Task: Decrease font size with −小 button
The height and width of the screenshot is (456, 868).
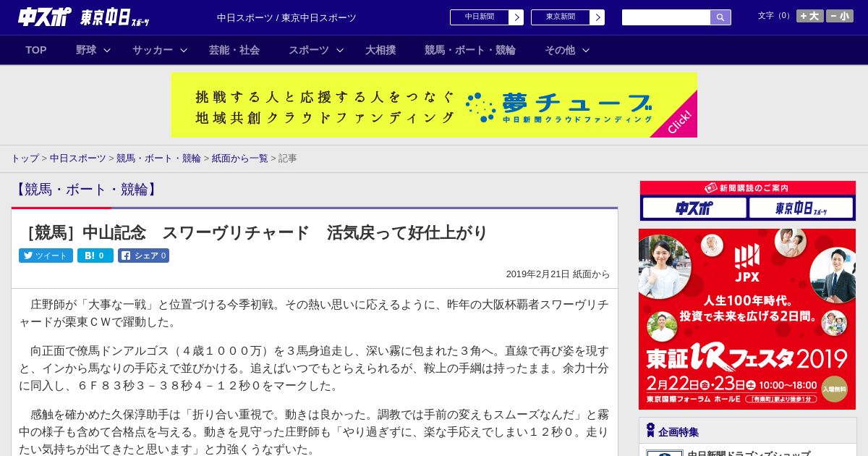Action: tap(840, 16)
